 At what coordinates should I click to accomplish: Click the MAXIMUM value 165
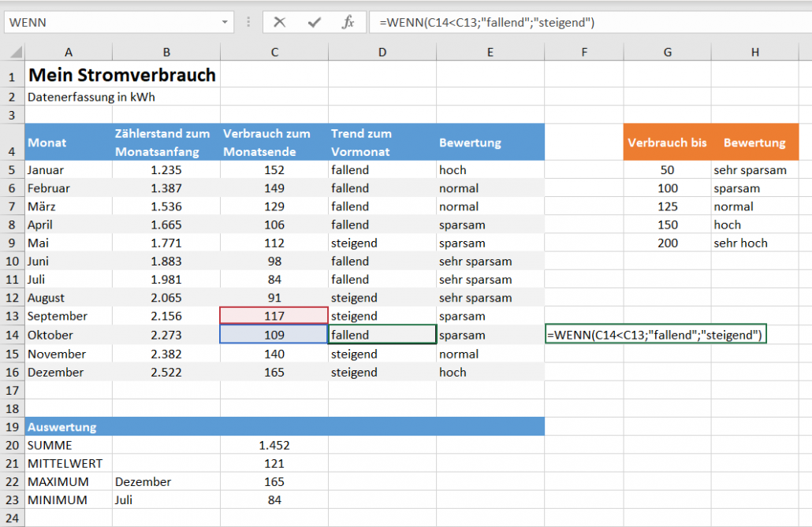[x=274, y=481]
